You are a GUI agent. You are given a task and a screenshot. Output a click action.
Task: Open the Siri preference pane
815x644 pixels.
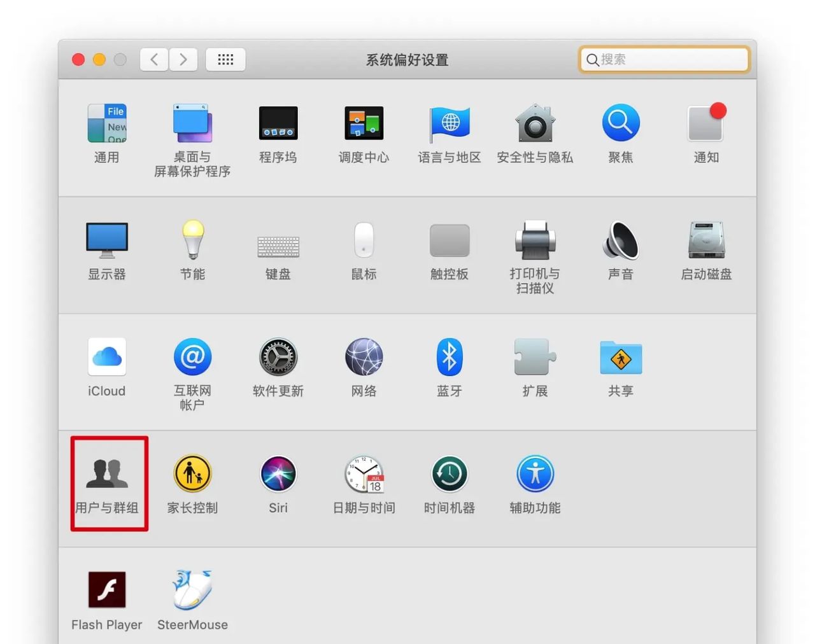[278, 474]
